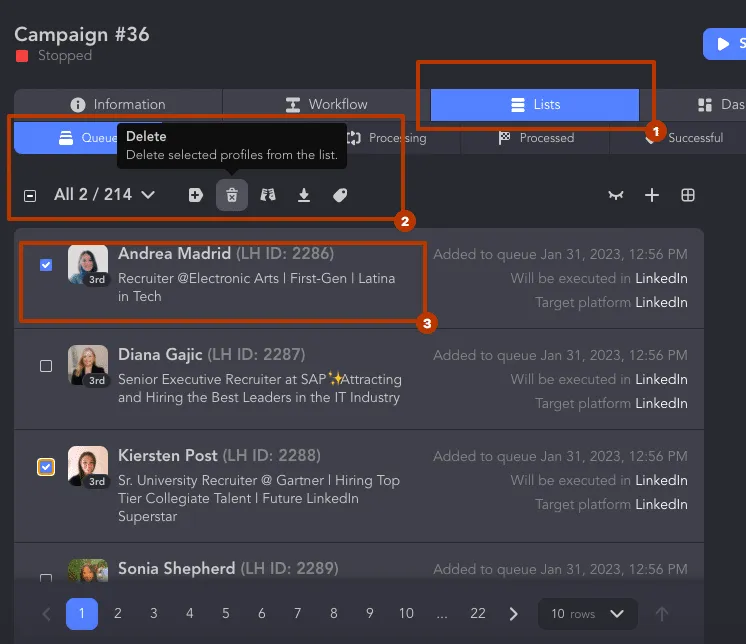
Task: Click the name Diana Gajic
Action: [160, 354]
